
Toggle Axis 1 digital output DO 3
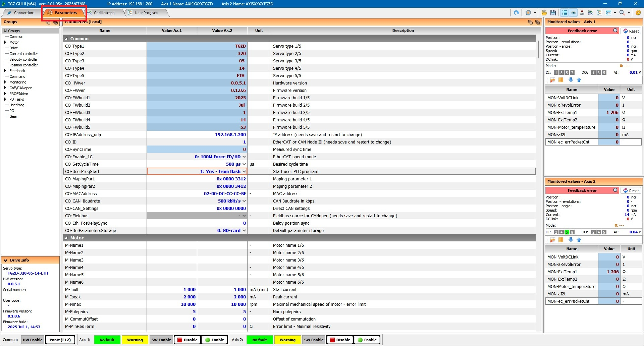pyautogui.click(x=599, y=72)
